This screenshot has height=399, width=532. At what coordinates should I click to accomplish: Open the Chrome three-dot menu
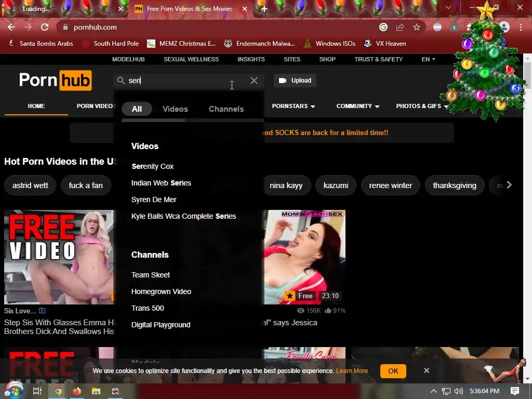tap(521, 27)
